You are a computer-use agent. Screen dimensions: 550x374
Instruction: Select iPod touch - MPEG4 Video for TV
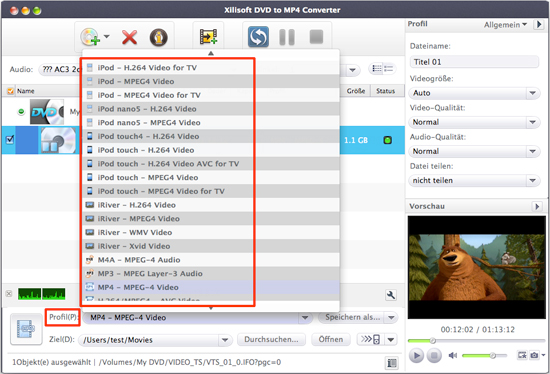(x=210, y=191)
